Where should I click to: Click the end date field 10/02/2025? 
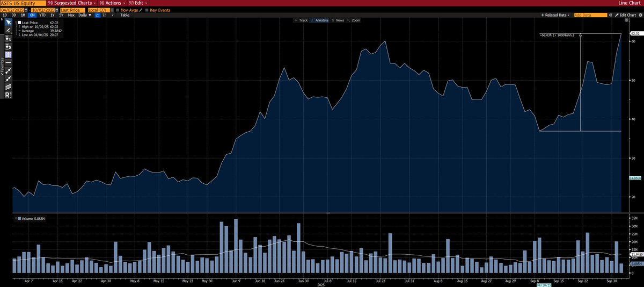click(x=43, y=10)
